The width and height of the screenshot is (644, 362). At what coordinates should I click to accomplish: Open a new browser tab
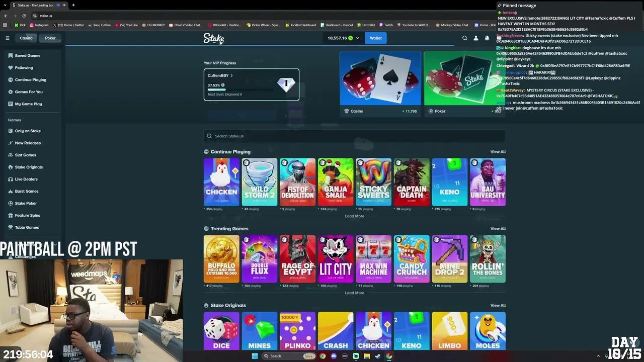click(x=73, y=5)
